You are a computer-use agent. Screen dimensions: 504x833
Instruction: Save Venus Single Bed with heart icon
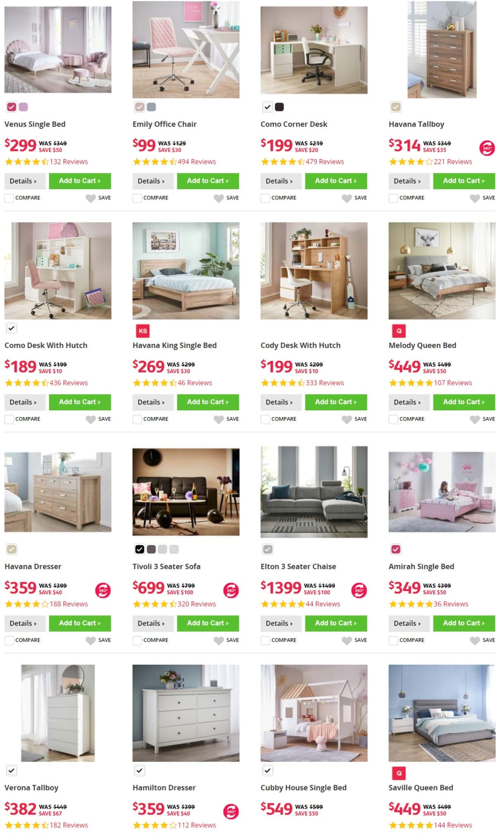(90, 198)
